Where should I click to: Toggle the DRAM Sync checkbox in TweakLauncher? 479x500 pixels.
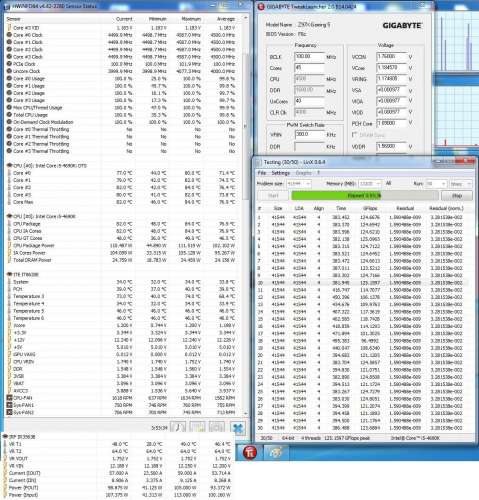355,135
